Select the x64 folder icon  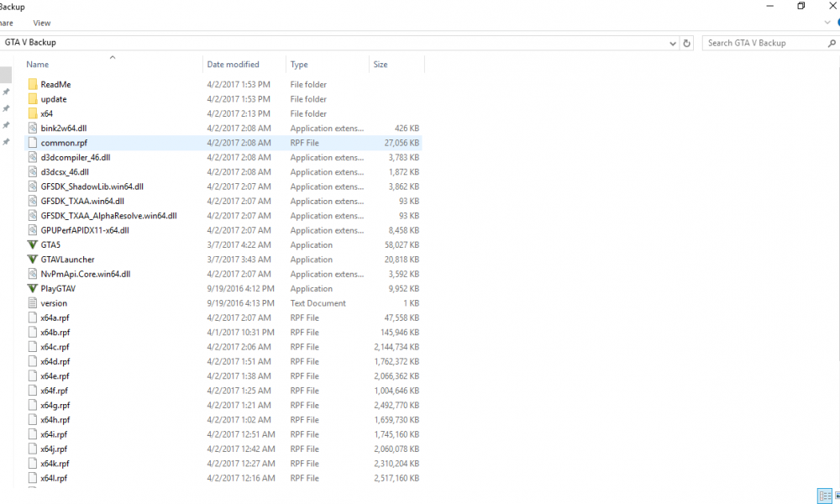[x=33, y=113]
